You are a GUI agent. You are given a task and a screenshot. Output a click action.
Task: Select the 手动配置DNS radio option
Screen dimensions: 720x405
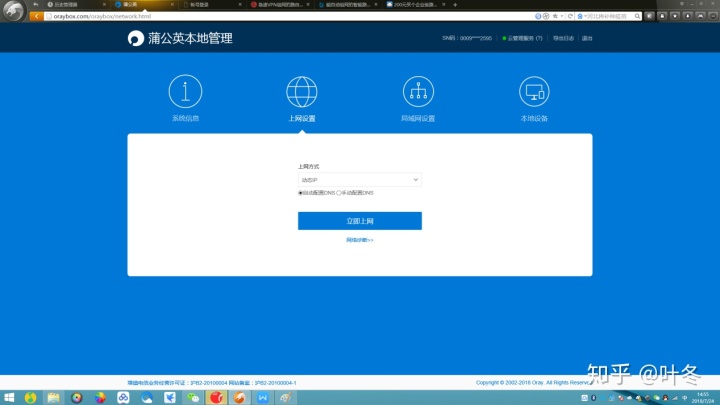tap(339, 193)
